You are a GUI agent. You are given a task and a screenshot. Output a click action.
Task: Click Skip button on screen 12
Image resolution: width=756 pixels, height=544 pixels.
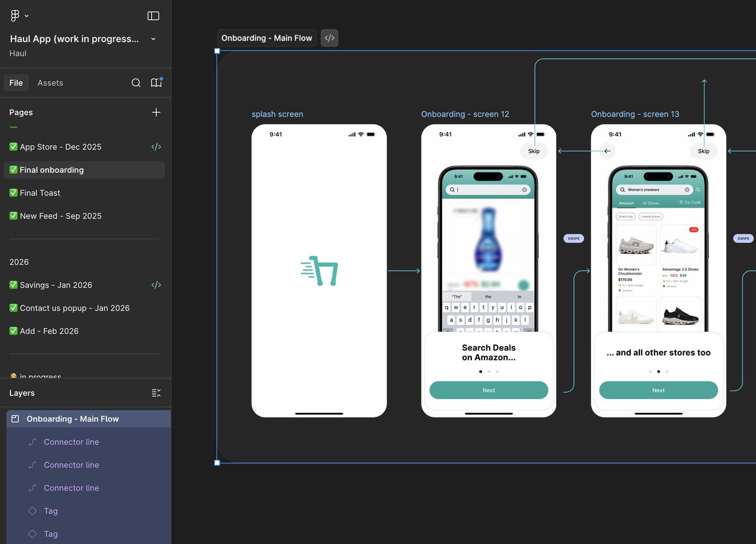pyautogui.click(x=534, y=151)
